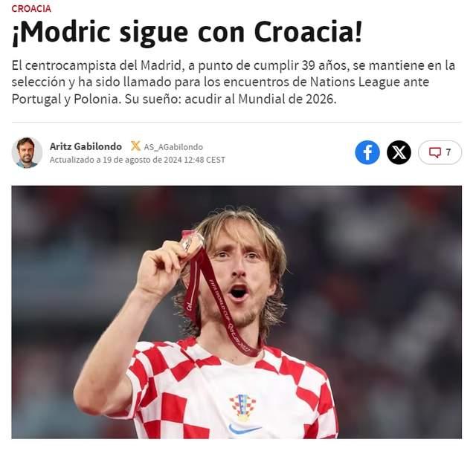Open Aritz Gabilondo's round avatar photo
476x451 pixels.
[27, 152]
